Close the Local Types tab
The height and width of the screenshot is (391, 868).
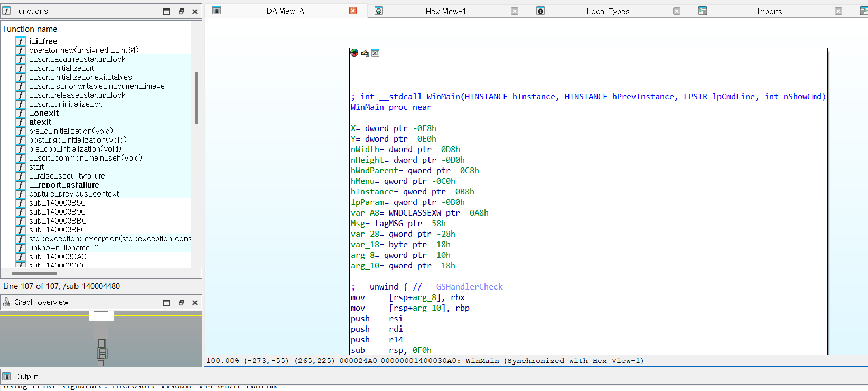coord(677,11)
